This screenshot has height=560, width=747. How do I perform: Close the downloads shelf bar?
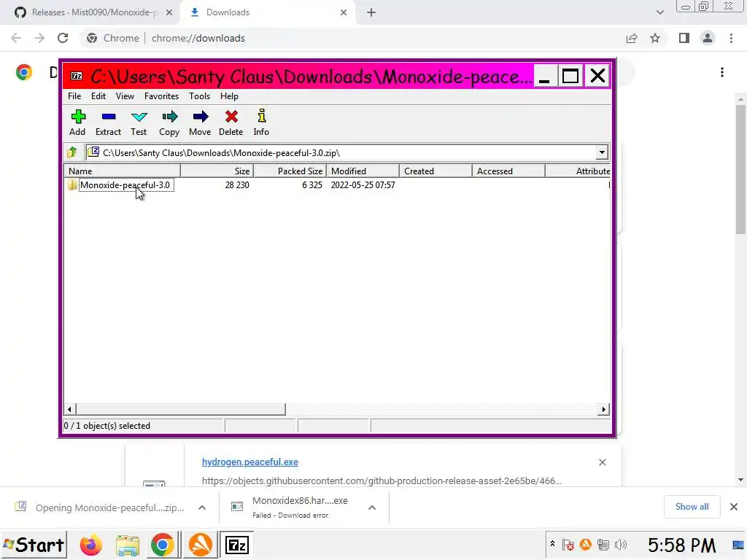(734, 507)
